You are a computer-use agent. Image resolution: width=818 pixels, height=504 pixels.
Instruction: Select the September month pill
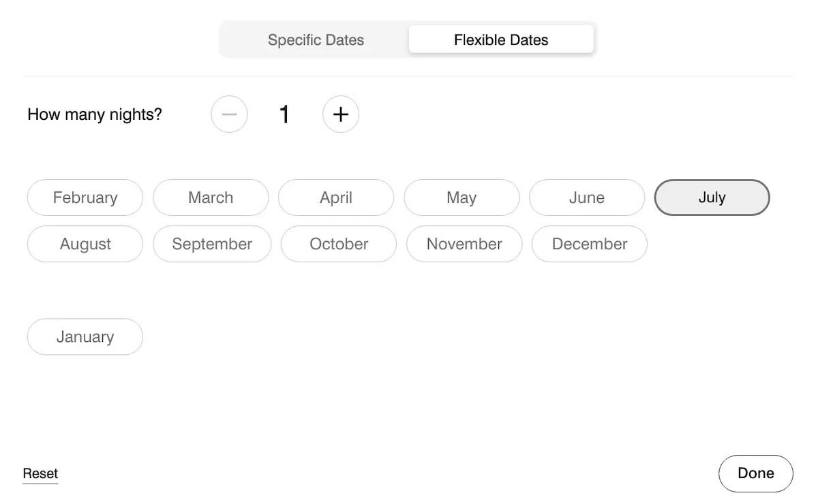click(x=212, y=244)
